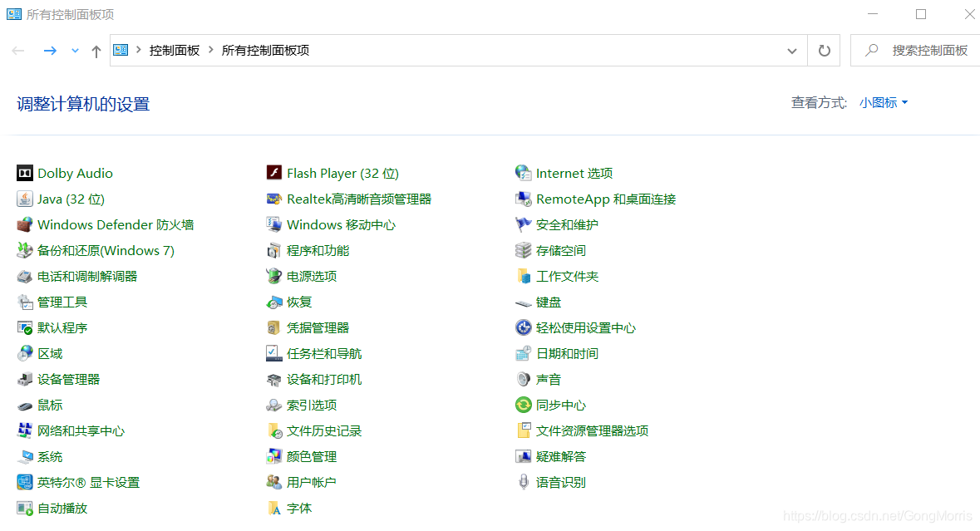
Task: Open the 网络和共享中心 icon
Action: click(24, 430)
